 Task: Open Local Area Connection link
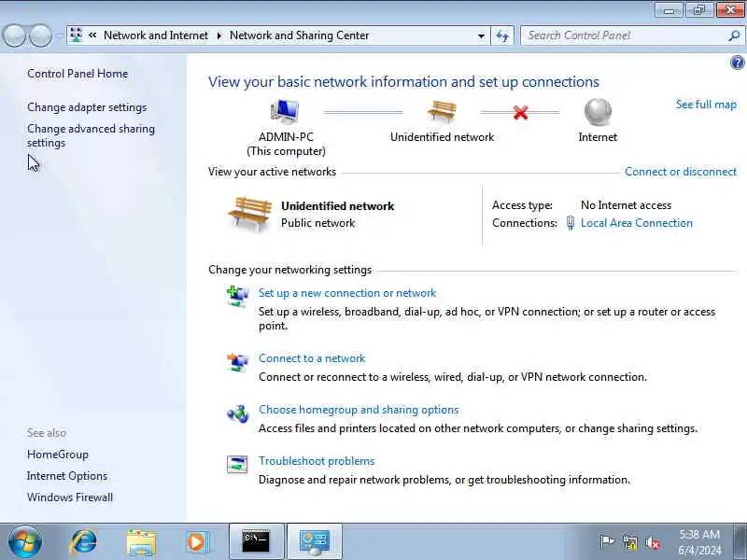637,223
